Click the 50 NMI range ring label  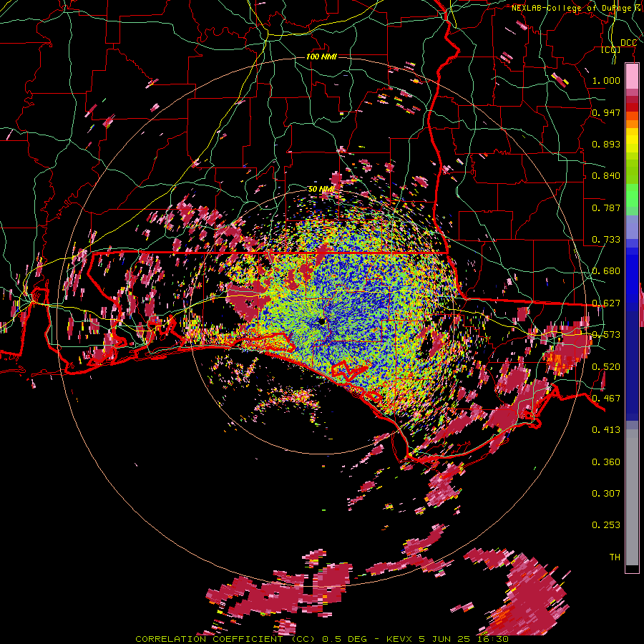point(321,189)
